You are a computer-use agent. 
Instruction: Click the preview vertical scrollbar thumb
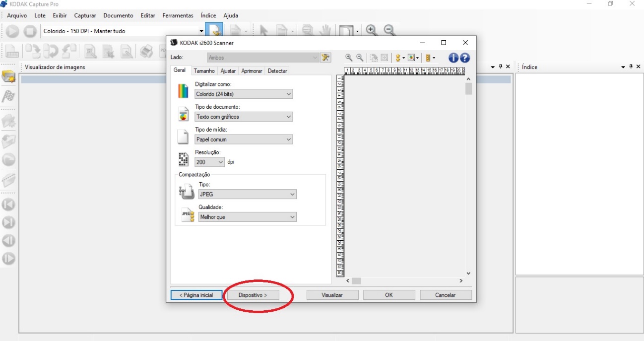[x=468, y=89]
